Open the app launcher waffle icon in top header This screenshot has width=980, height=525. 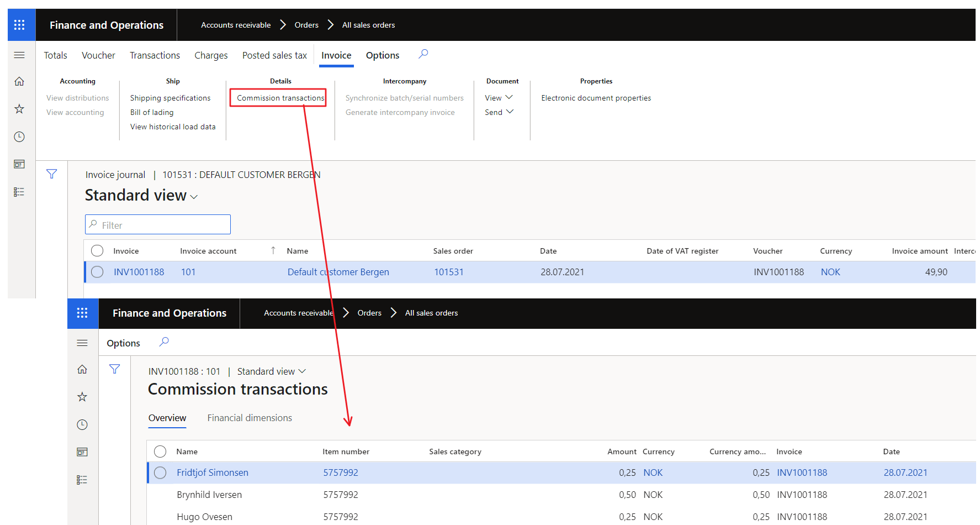coord(19,25)
